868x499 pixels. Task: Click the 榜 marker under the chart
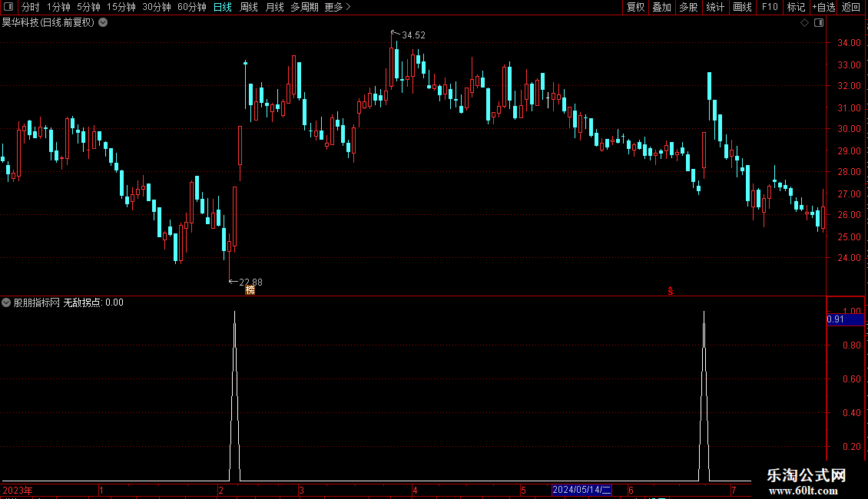[x=250, y=290]
